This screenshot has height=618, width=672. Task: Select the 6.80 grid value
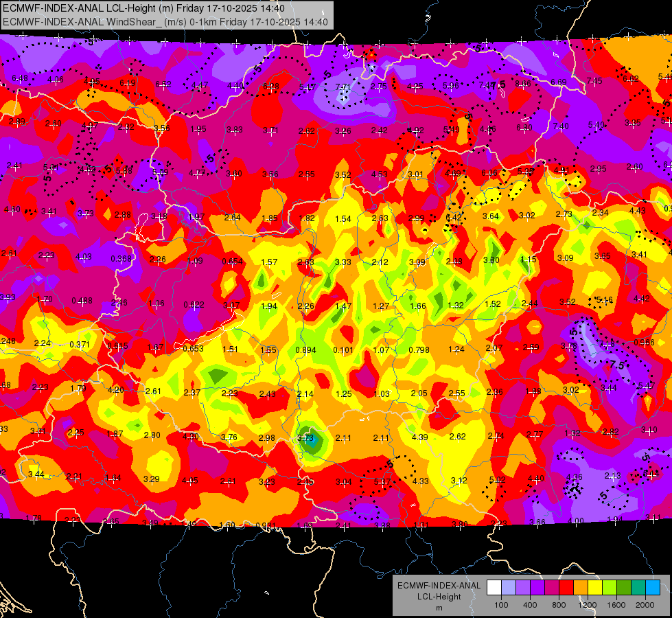(524, 127)
